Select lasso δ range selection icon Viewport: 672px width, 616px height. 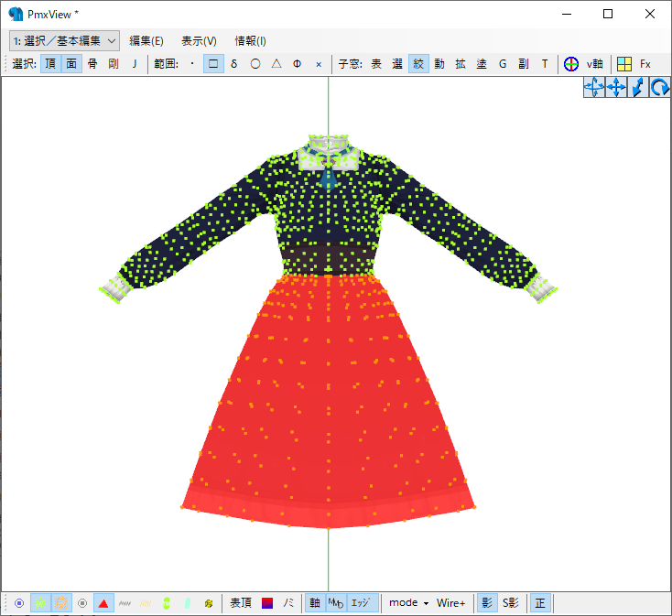(234, 64)
